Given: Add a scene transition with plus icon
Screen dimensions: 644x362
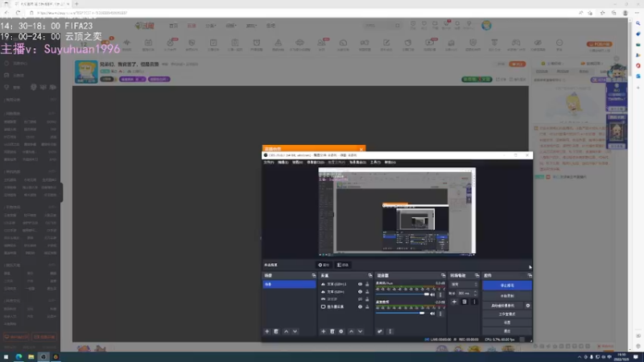Looking at the screenshot, I should click(454, 302).
